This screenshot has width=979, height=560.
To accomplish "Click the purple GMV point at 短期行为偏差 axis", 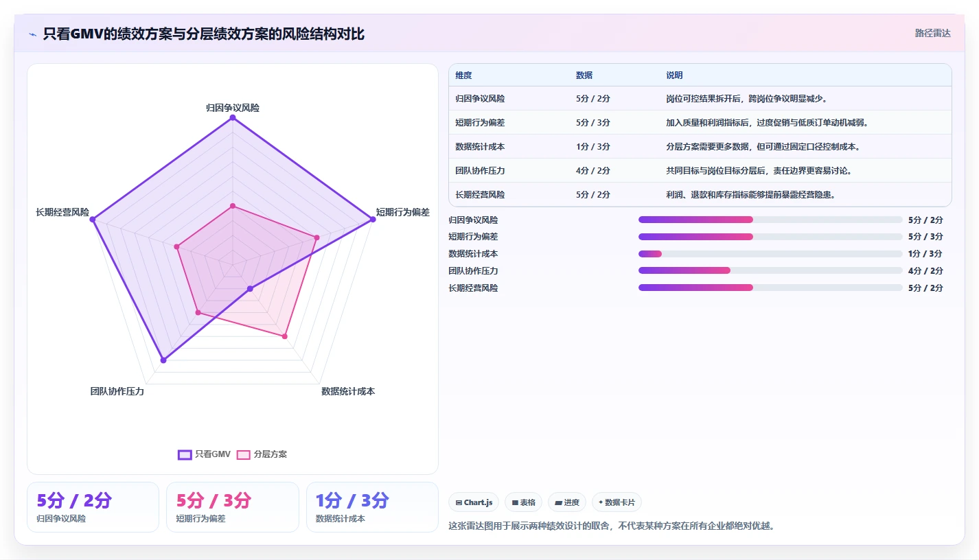I will point(373,220).
